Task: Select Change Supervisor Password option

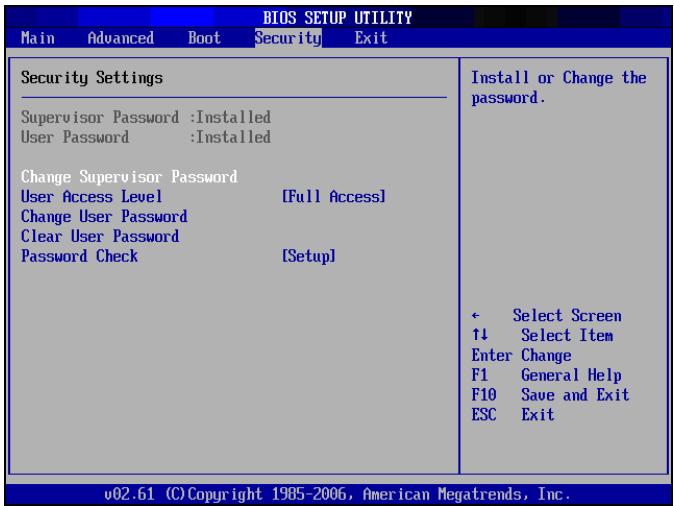Action: [x=129, y=177]
